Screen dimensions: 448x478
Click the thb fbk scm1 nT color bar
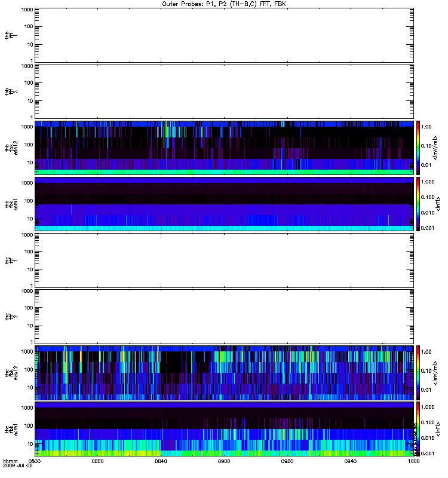(x=418, y=204)
